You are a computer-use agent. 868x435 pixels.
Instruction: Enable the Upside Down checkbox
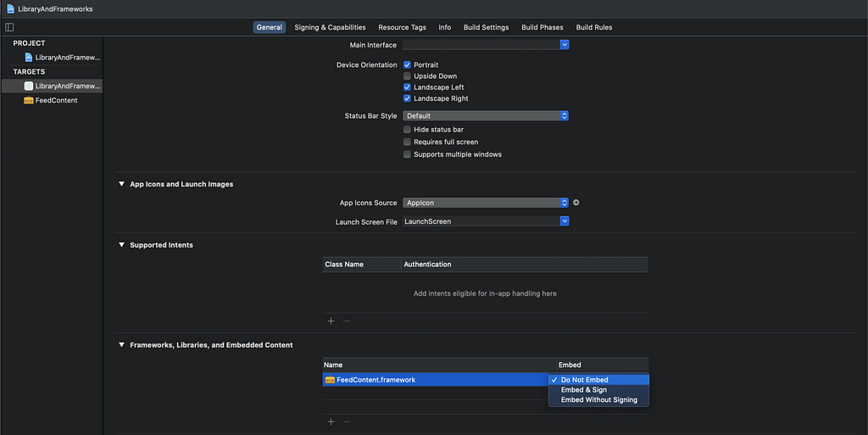[407, 76]
